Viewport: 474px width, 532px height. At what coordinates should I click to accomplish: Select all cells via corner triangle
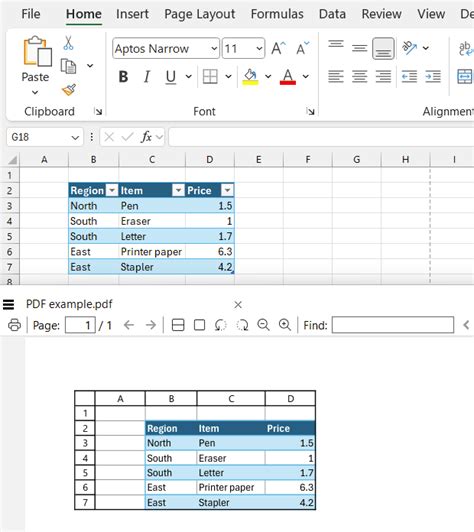(x=13, y=159)
